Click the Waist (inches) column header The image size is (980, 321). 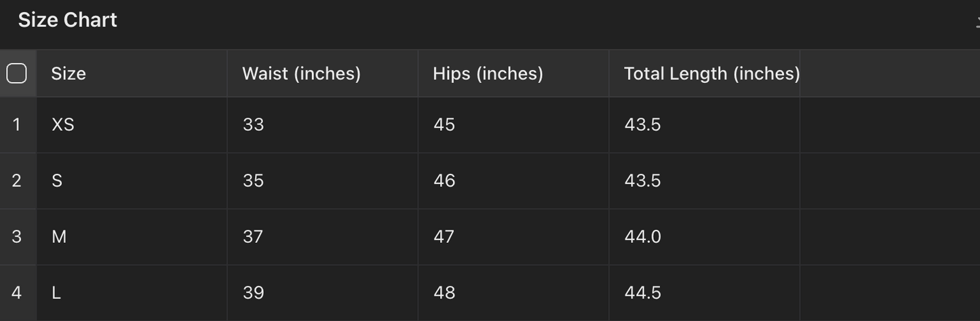pyautogui.click(x=301, y=73)
